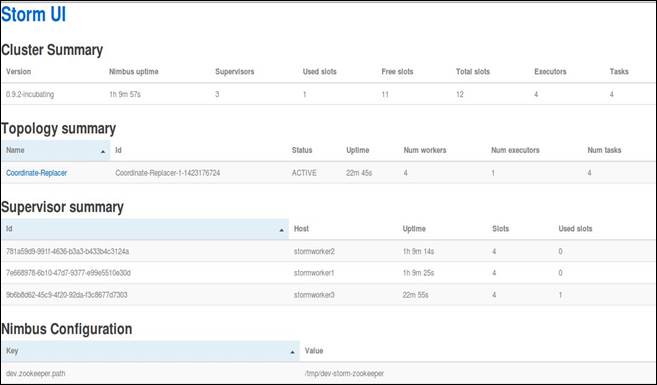Click the Supervisor summary heading
The image size is (657, 385).
[x=62, y=207]
